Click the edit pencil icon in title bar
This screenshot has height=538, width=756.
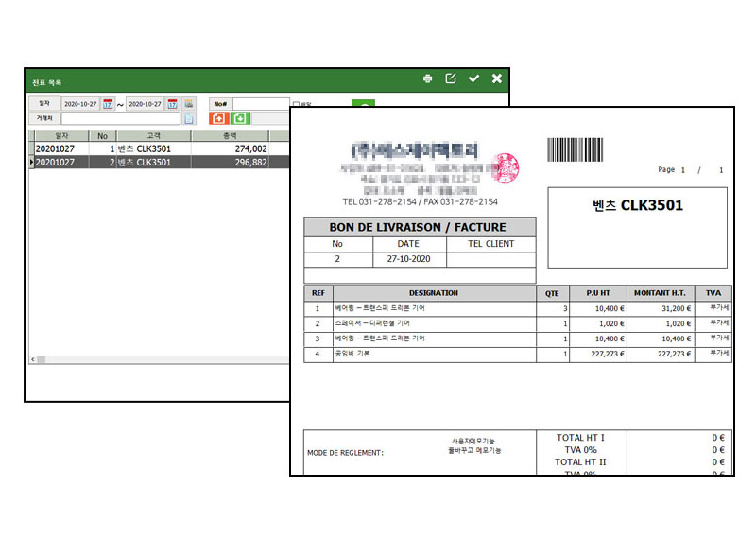click(451, 78)
